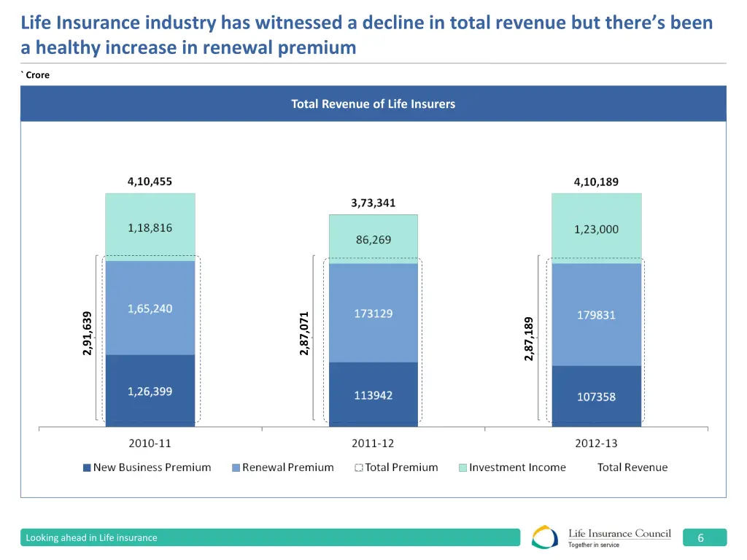Click the page number 6 button
The width and height of the screenshot is (747, 560).
coord(702,537)
